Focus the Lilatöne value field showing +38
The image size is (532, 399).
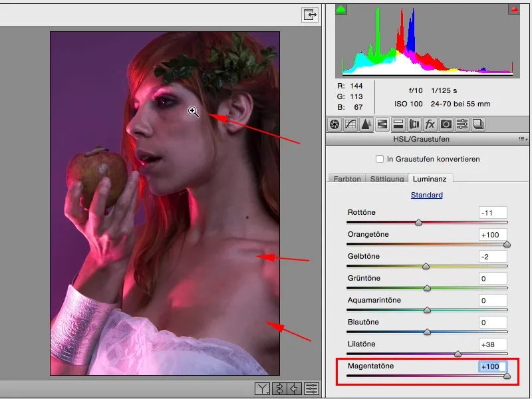click(x=493, y=344)
